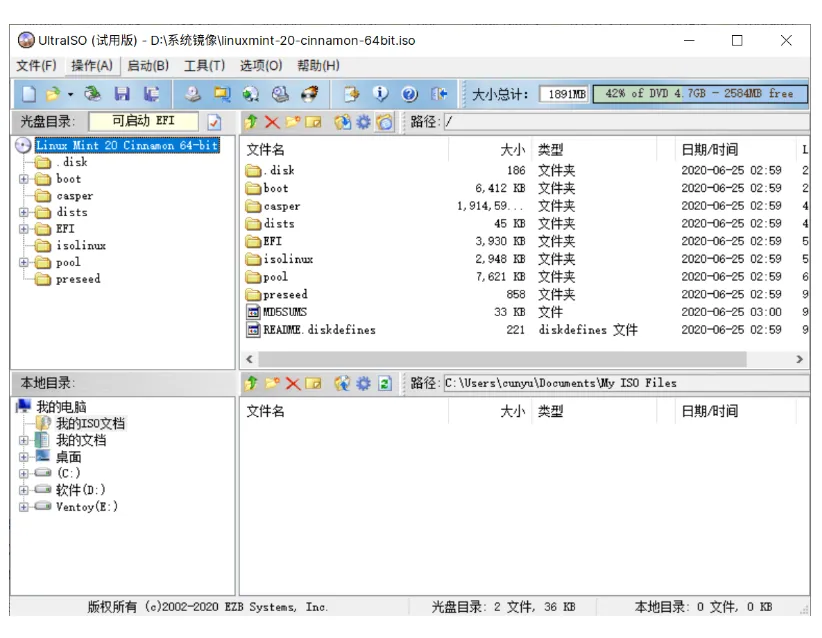Click the disc path field showing /
Screen dimensions: 822x638
point(626,122)
